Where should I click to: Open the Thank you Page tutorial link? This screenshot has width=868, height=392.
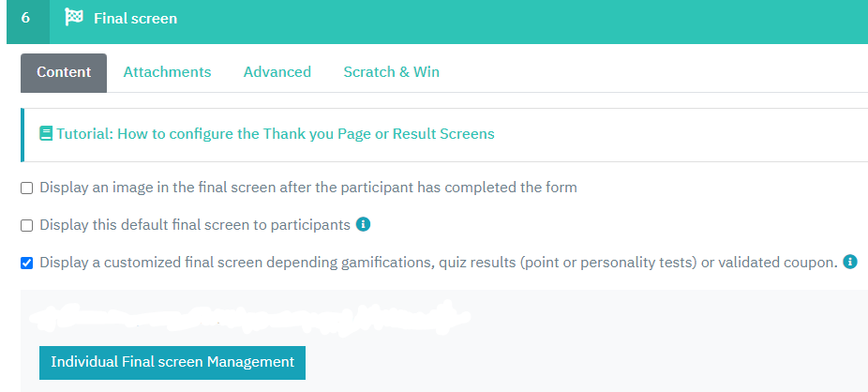pos(276,134)
